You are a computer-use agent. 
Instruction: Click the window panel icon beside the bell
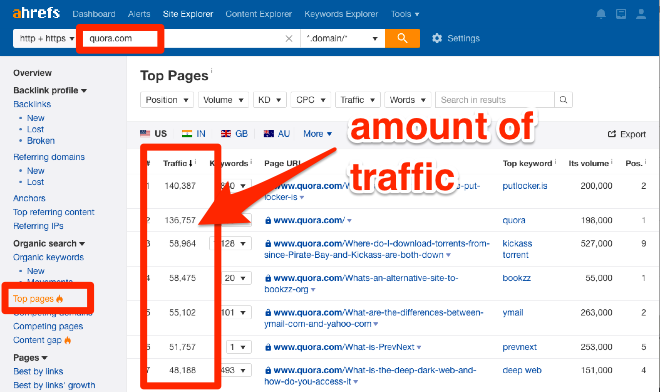point(621,14)
